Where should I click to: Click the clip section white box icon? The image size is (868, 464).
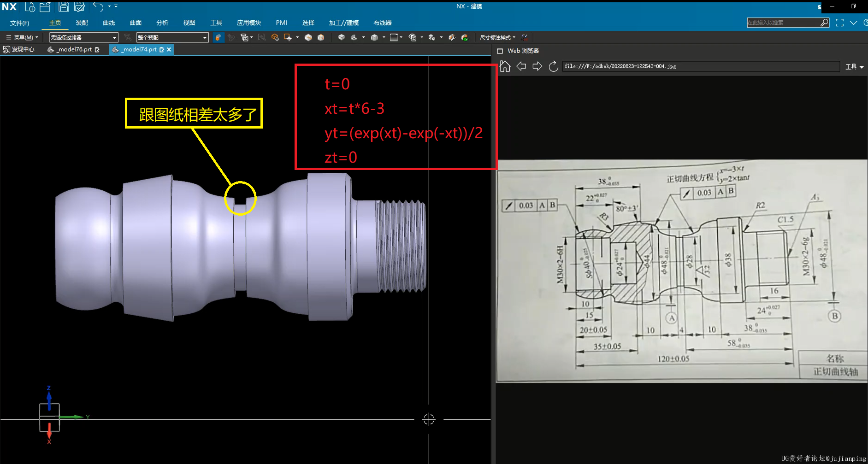(308, 37)
